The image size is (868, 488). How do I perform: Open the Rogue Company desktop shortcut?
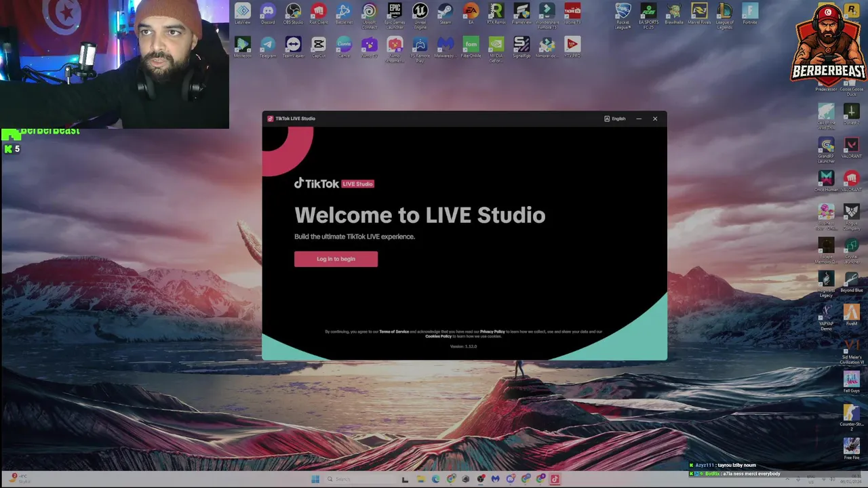point(851,217)
